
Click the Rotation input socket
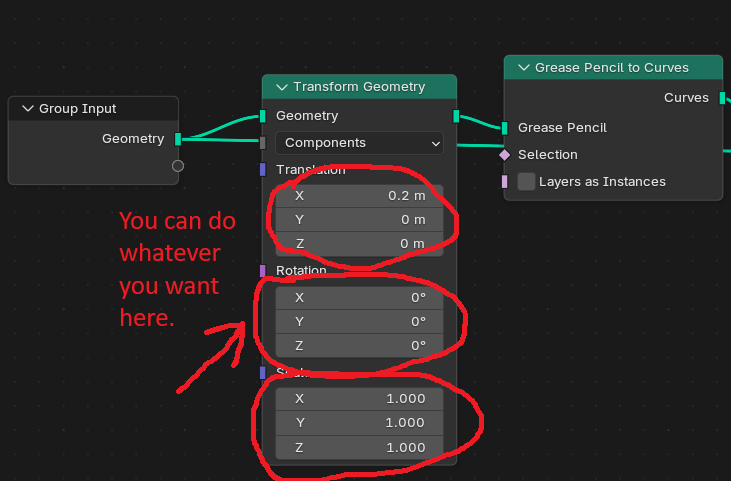point(262,271)
